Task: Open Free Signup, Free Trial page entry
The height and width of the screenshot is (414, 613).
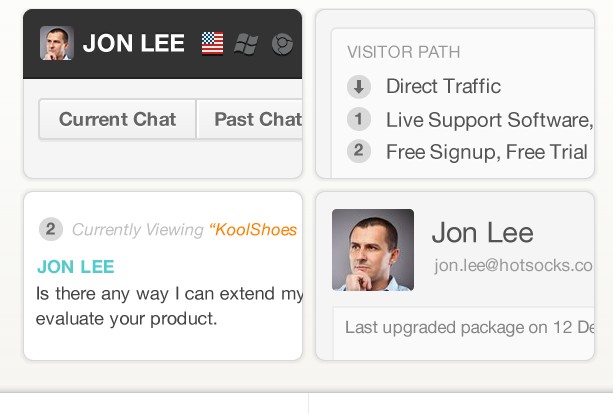Action: click(487, 152)
